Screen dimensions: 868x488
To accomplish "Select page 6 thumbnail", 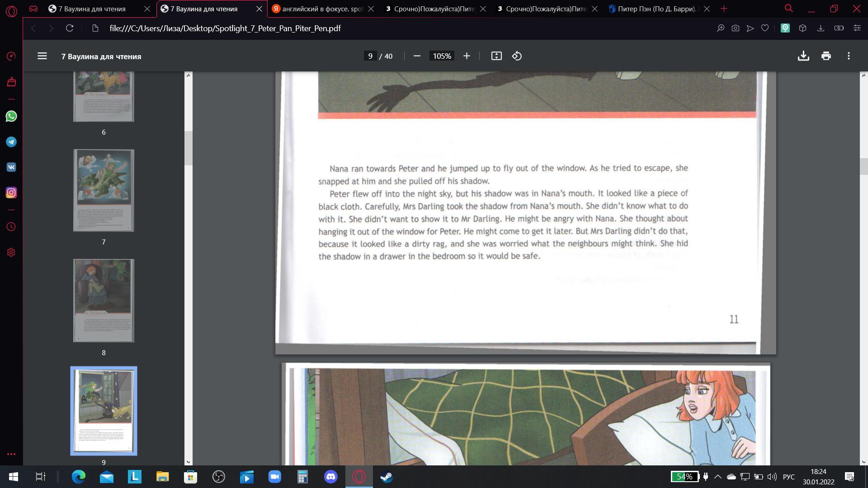I will 104,97.
